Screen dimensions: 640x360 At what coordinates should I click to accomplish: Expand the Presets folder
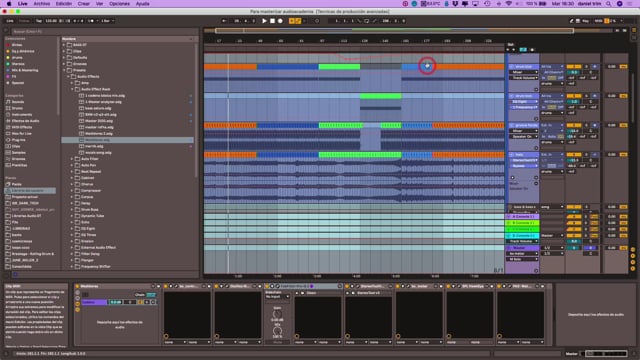point(64,70)
